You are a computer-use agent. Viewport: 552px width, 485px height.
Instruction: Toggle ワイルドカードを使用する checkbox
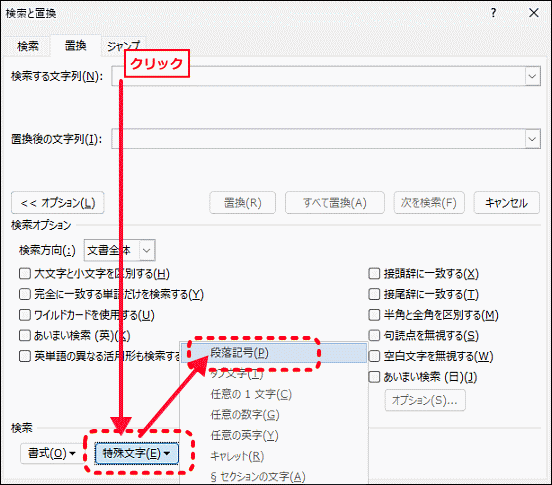click(25, 315)
